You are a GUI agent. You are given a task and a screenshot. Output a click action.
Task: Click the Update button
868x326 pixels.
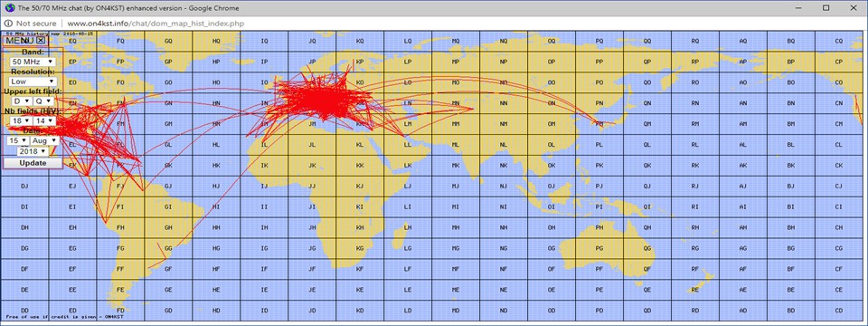tap(33, 163)
